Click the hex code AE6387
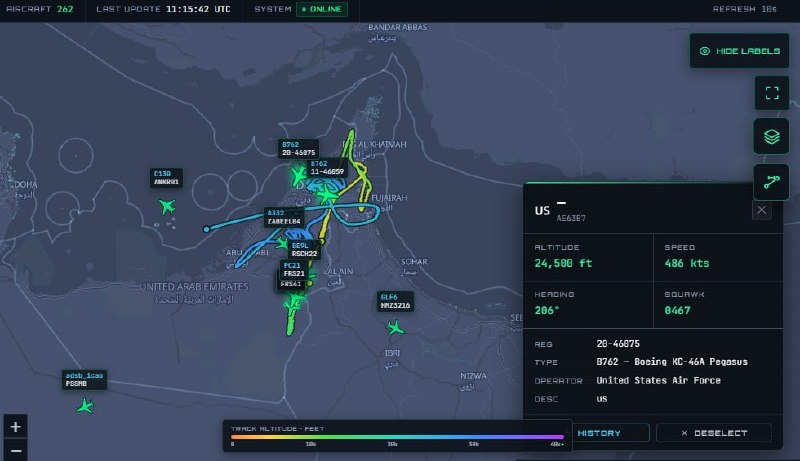 coord(571,218)
